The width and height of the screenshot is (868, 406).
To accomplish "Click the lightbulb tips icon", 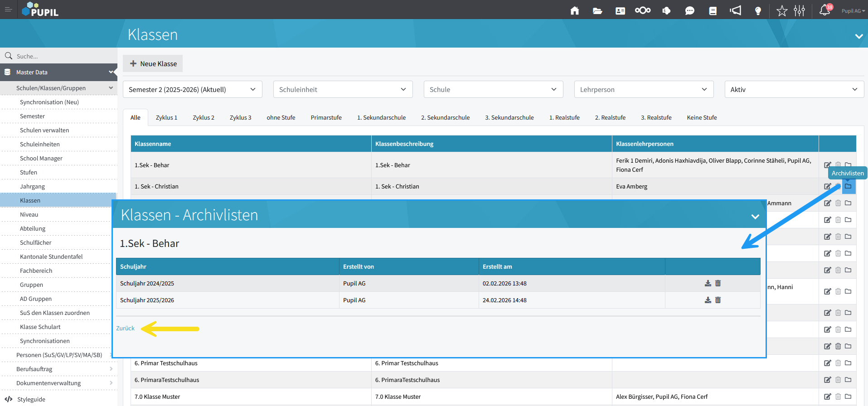I will coord(758,10).
